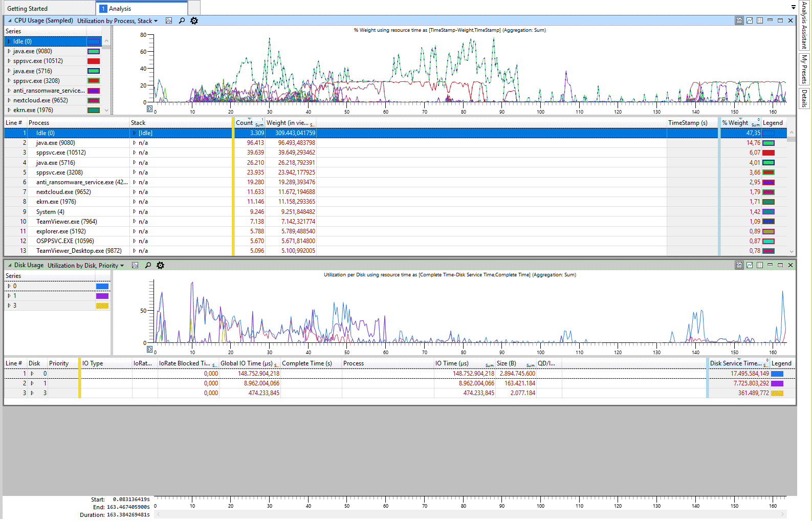Show graph only in Disk Usage panel

[750, 265]
